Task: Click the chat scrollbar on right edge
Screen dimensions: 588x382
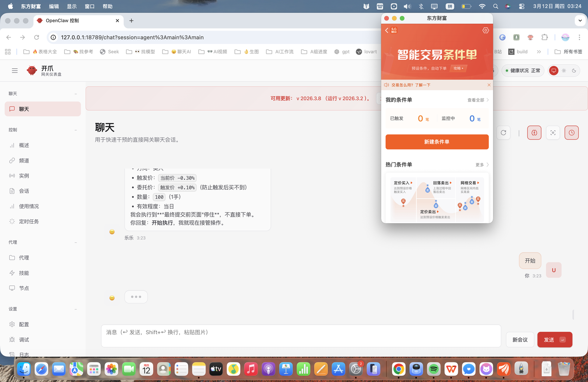Action: coord(573,314)
